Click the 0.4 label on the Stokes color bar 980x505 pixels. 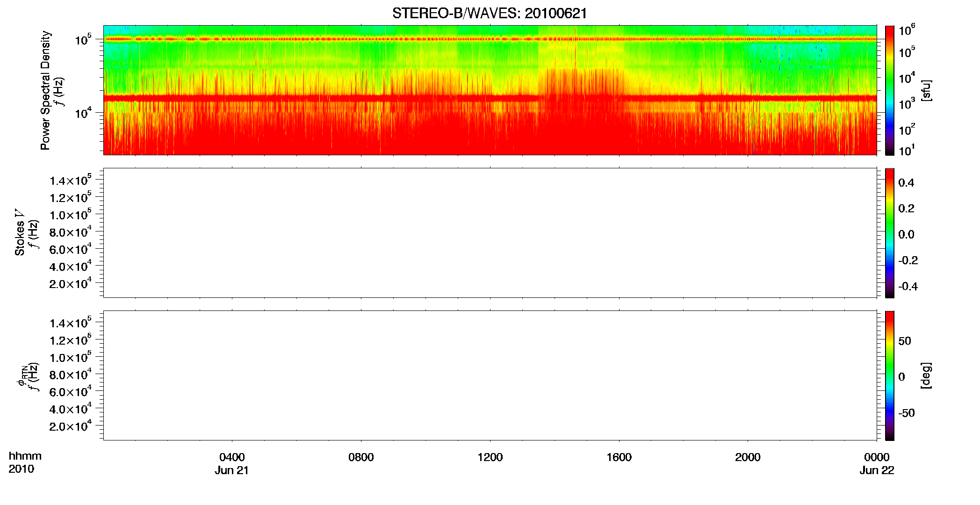pos(906,182)
